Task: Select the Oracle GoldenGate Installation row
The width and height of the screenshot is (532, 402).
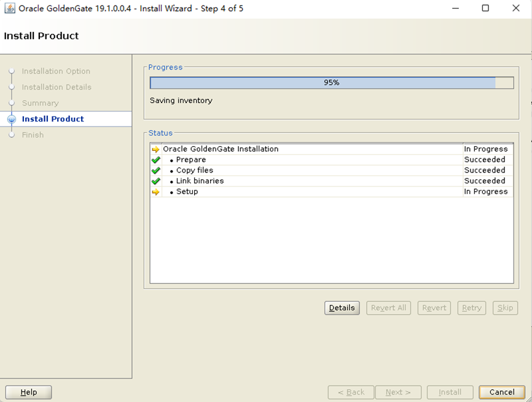Action: click(x=332, y=149)
